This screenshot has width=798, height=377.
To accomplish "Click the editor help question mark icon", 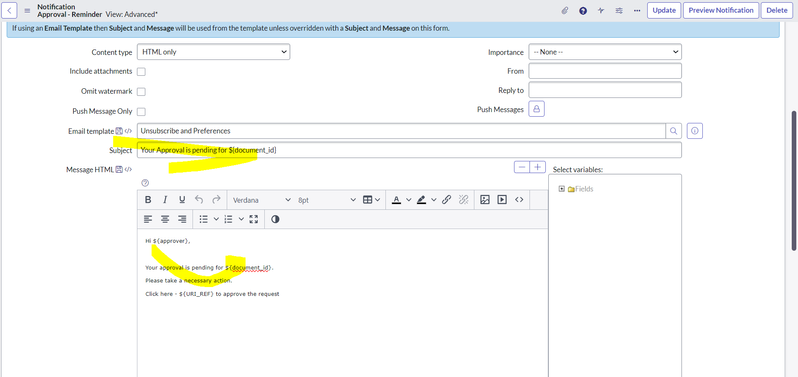I will pyautogui.click(x=145, y=183).
